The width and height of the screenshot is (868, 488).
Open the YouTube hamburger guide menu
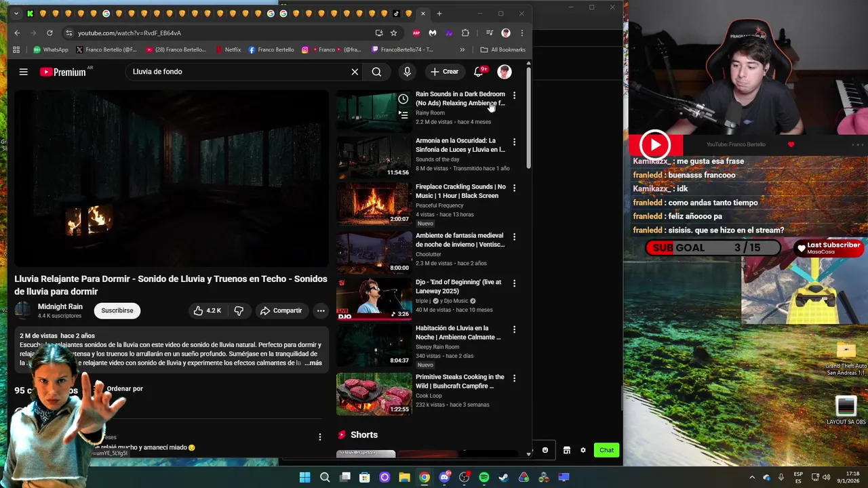coord(23,72)
